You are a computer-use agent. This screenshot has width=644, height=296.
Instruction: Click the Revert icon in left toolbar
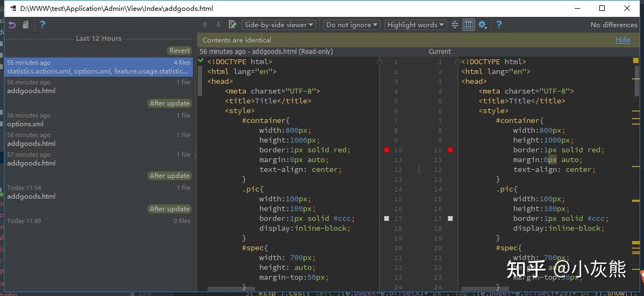click(x=12, y=24)
